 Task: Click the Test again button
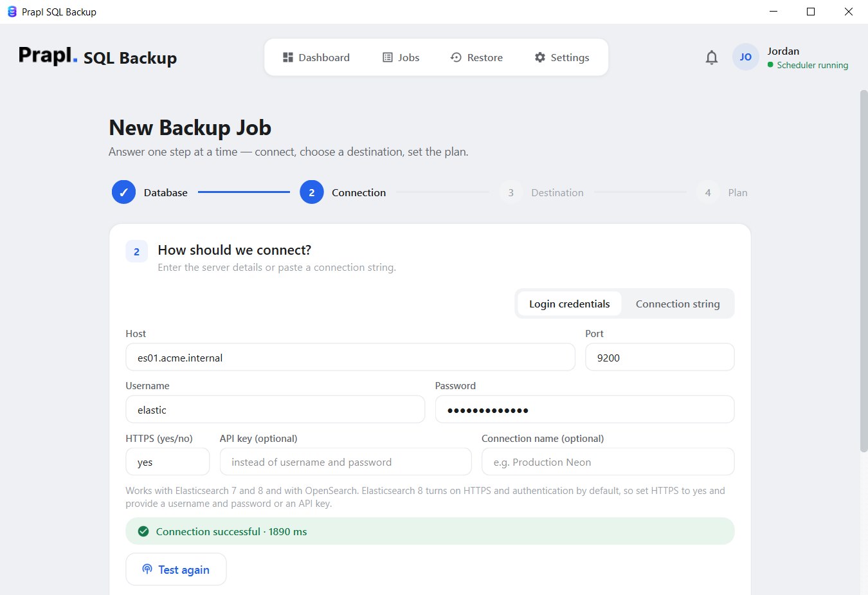tap(176, 569)
